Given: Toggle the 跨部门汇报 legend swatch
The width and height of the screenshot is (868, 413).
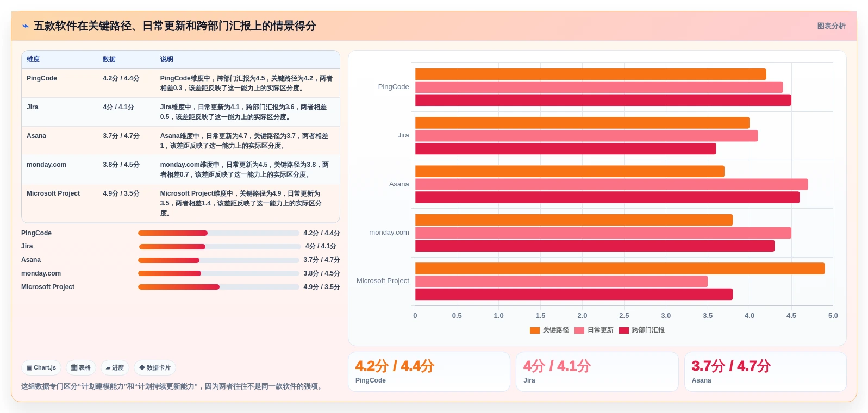Looking at the screenshot, I should (624, 330).
